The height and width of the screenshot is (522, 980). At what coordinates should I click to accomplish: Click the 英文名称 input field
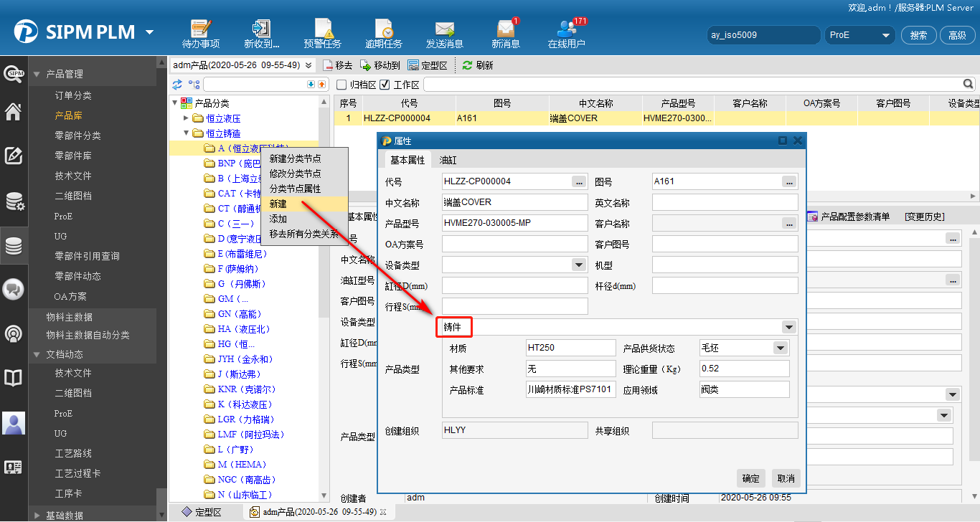(725, 203)
